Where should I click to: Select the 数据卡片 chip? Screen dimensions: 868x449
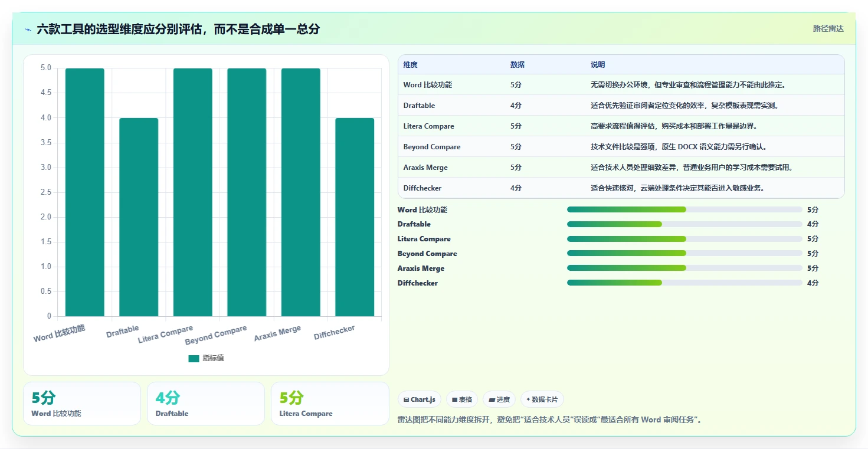pos(542,399)
